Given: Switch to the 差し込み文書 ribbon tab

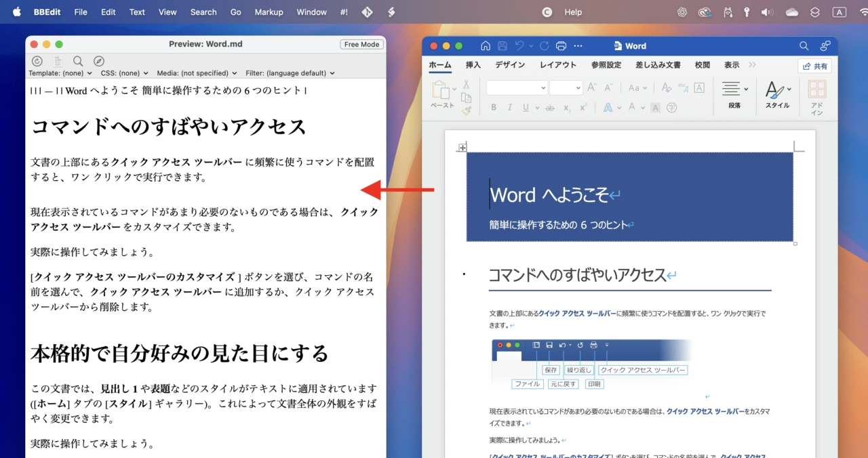Looking at the screenshot, I should coord(658,65).
